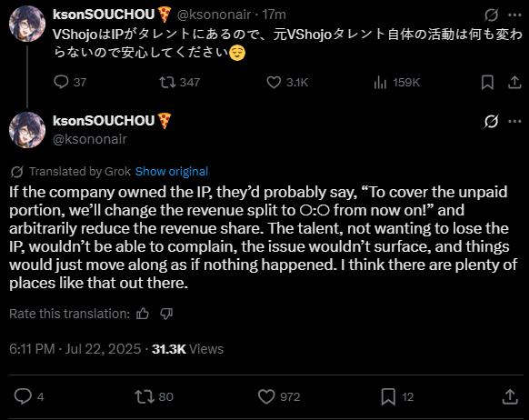Rate the translation thumbs down
This screenshot has height=420, width=529.
166,314
